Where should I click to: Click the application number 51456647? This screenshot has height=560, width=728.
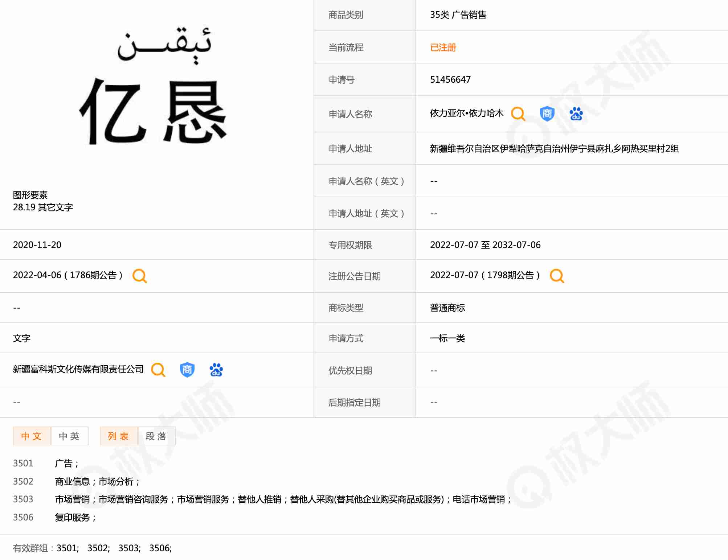coord(450,80)
